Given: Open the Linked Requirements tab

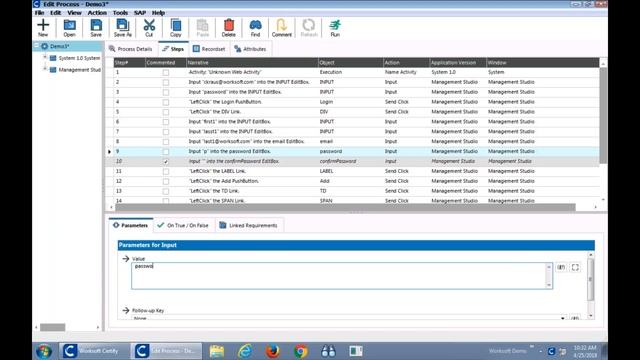Looking at the screenshot, I should coord(249,225).
